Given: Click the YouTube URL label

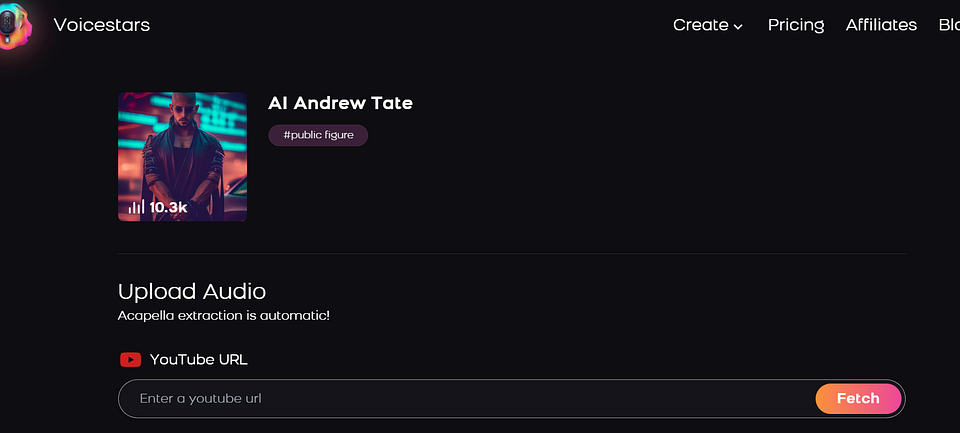Looking at the screenshot, I should (x=198, y=360).
